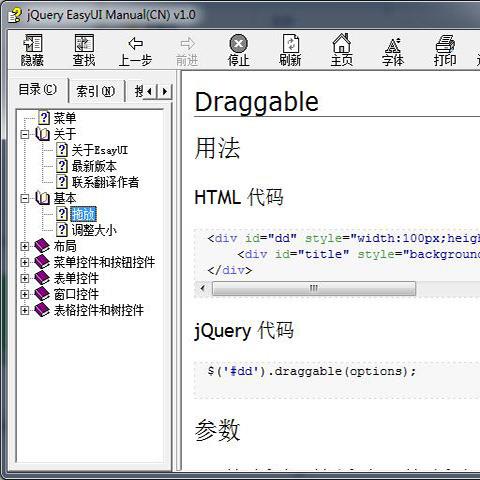Click the topic icon beside 调整大小
Viewport: 480px width, 480px height.
tap(62, 230)
